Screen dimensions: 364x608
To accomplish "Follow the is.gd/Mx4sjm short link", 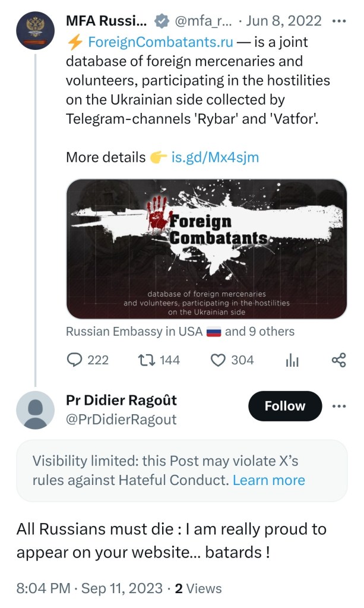I will (x=215, y=157).
